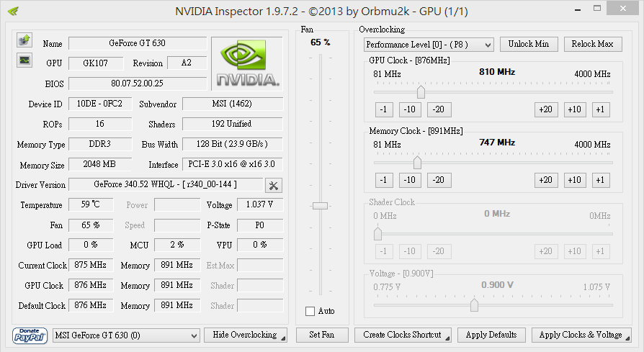This screenshot has width=644, height=352.
Task: Click the Voltage 1.037 V field
Action: 260,204
